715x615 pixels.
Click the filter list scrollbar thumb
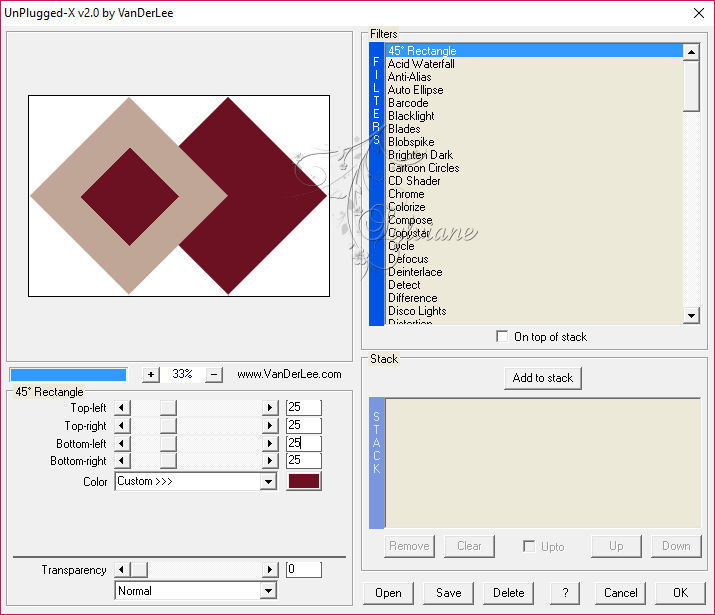coord(691,86)
